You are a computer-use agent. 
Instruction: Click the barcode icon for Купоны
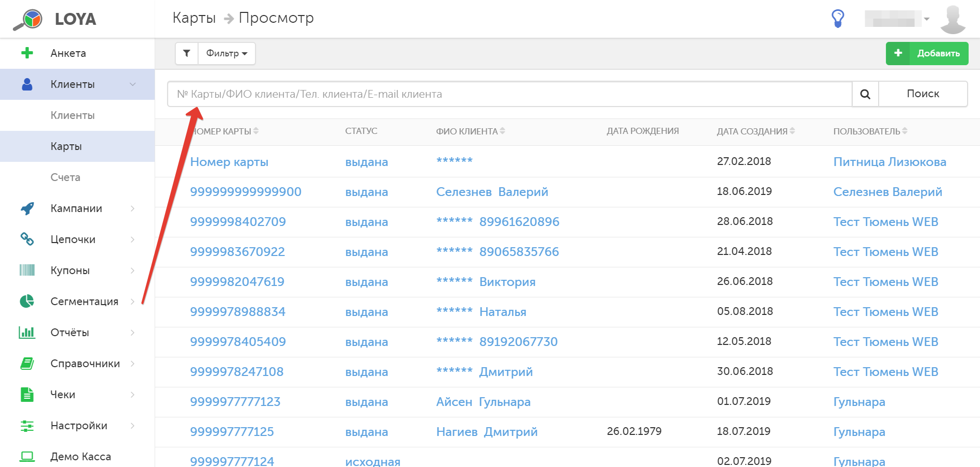27,270
